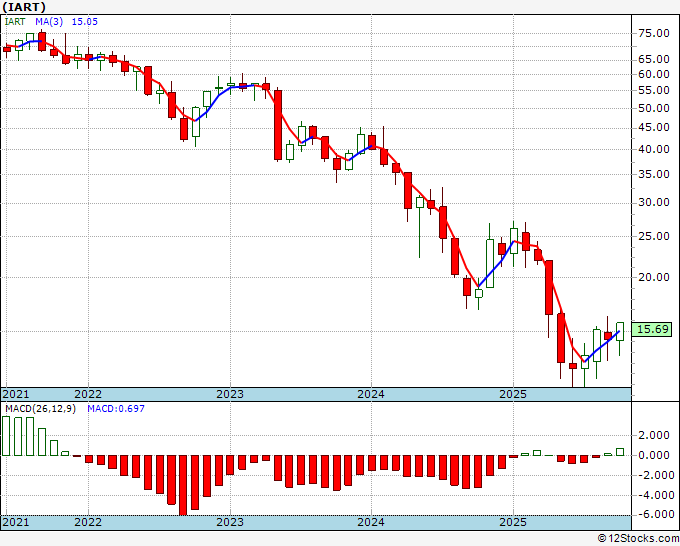680x546 pixels.
Task: Select the MACD:0.697 value readout
Action: [x=116, y=409]
